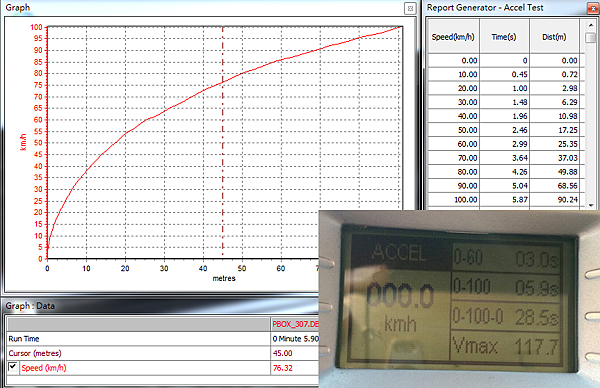Click the 5.04 time cell
This screenshot has width=600, height=388.
pos(504,186)
